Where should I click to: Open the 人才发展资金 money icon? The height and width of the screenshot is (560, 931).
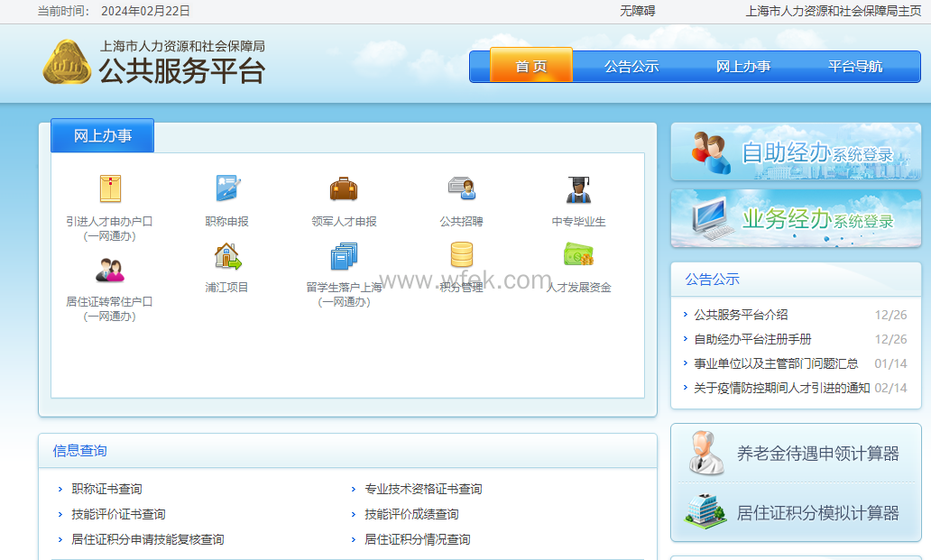pyautogui.click(x=578, y=255)
